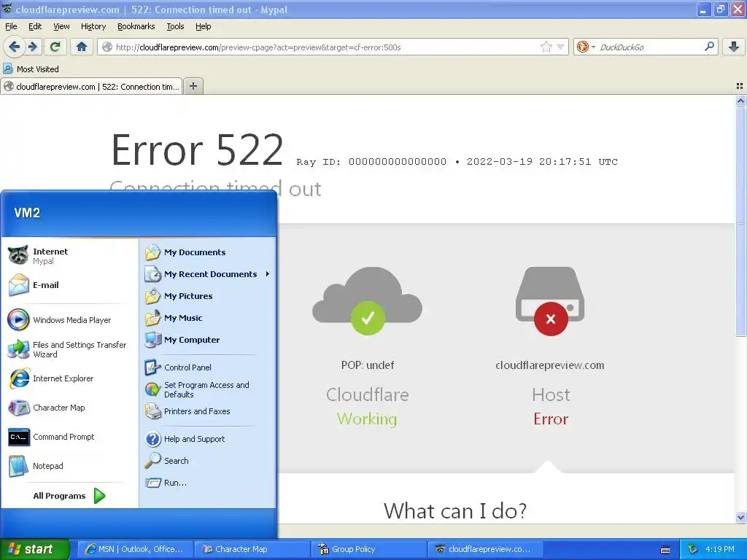Click the browser Back arrow button
The image size is (747, 560).
click(x=15, y=47)
